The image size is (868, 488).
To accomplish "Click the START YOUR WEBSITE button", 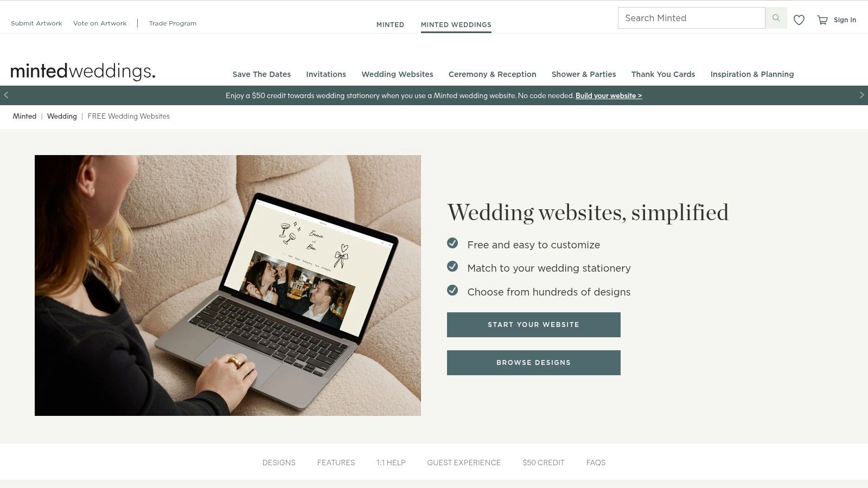I will [534, 325].
